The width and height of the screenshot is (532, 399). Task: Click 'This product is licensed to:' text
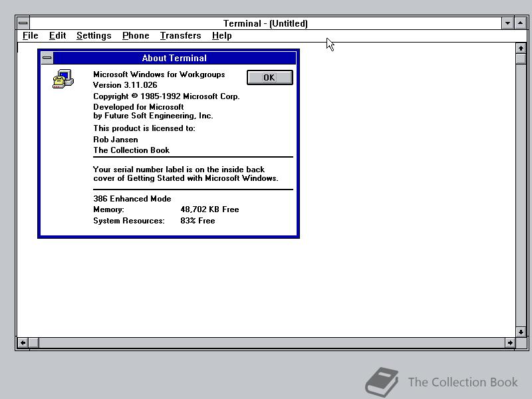(144, 128)
